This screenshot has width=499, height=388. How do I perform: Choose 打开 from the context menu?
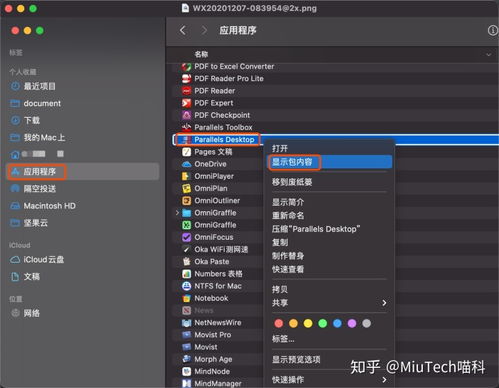(x=329, y=148)
